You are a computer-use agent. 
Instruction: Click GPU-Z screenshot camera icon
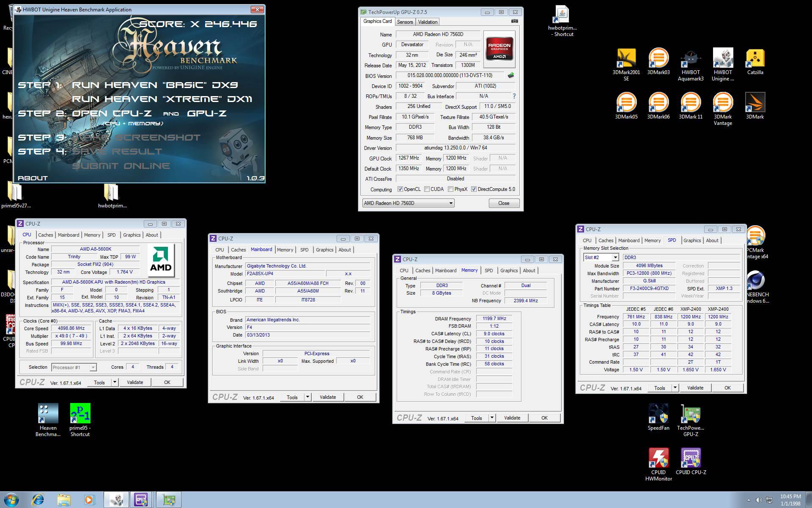point(514,21)
